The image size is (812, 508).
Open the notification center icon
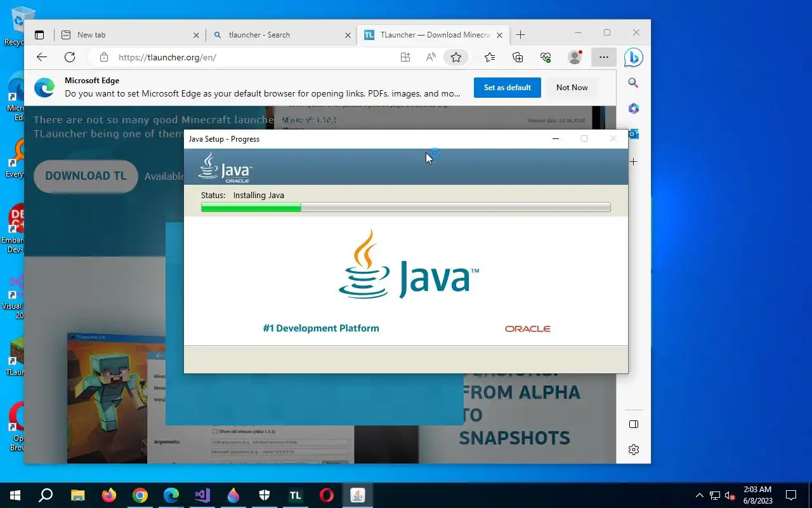[791, 495]
